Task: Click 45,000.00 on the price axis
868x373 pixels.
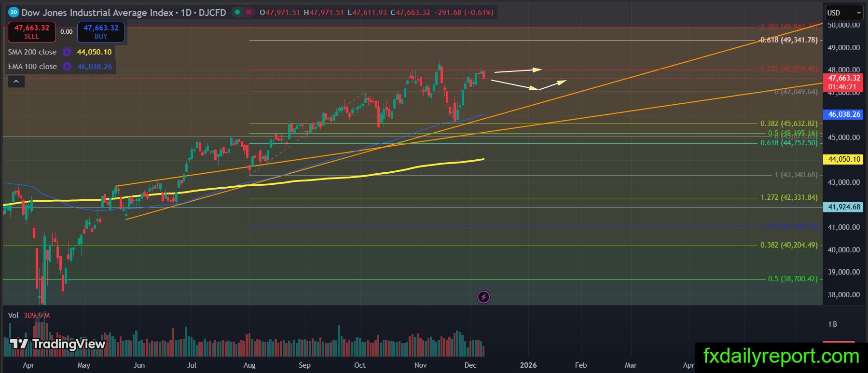Action: (x=844, y=138)
